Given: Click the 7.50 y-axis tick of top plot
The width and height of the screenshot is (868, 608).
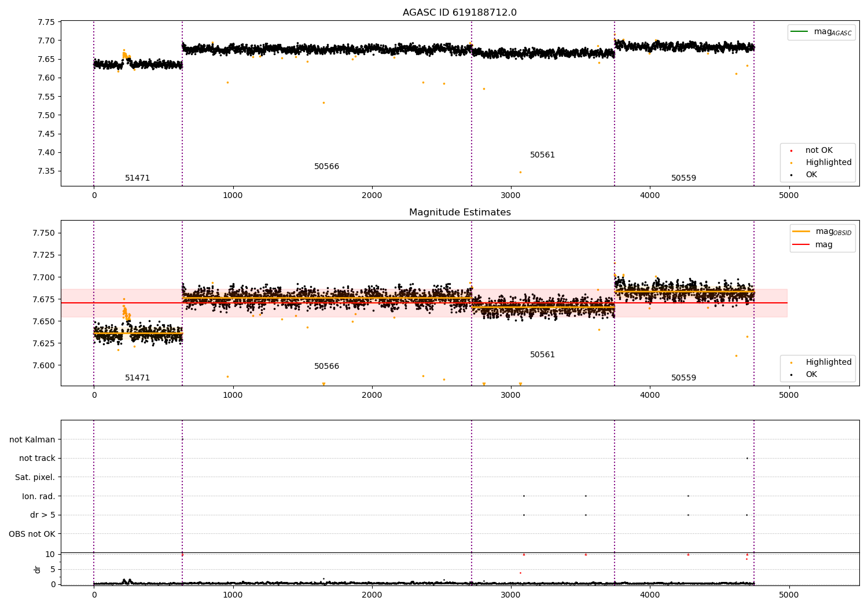Looking at the screenshot, I should pyautogui.click(x=46, y=115).
